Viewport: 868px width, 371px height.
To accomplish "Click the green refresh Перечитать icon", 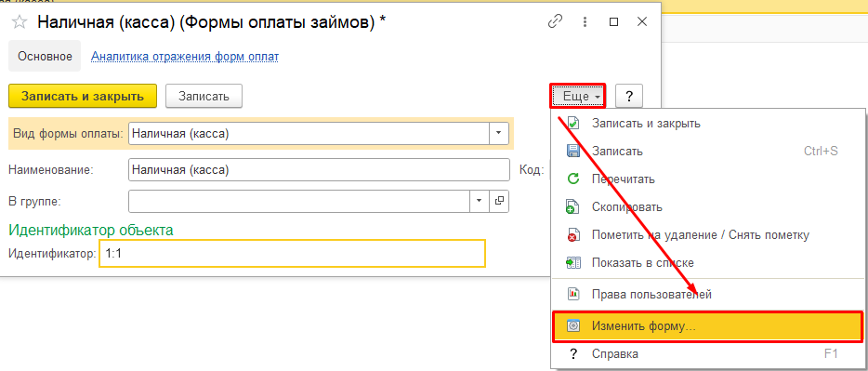I will pyautogui.click(x=573, y=179).
